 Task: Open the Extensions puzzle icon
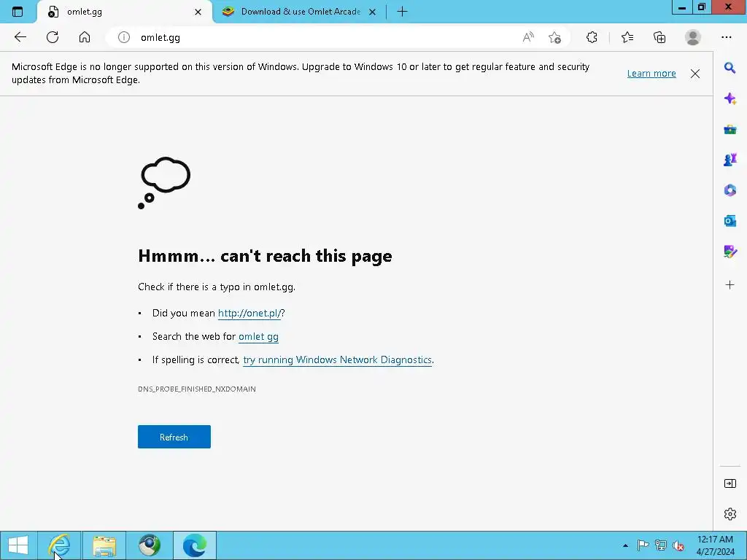click(x=592, y=37)
